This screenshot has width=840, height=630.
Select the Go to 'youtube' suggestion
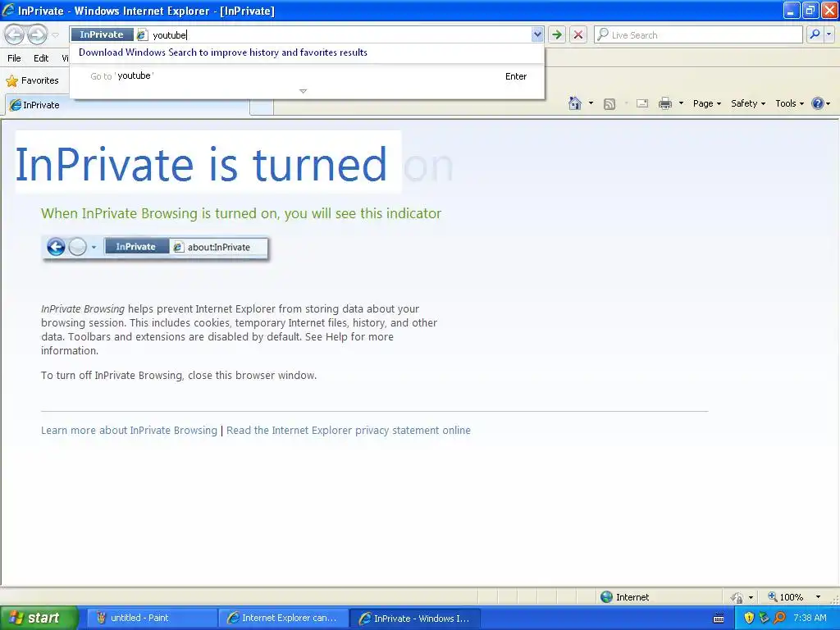point(308,76)
